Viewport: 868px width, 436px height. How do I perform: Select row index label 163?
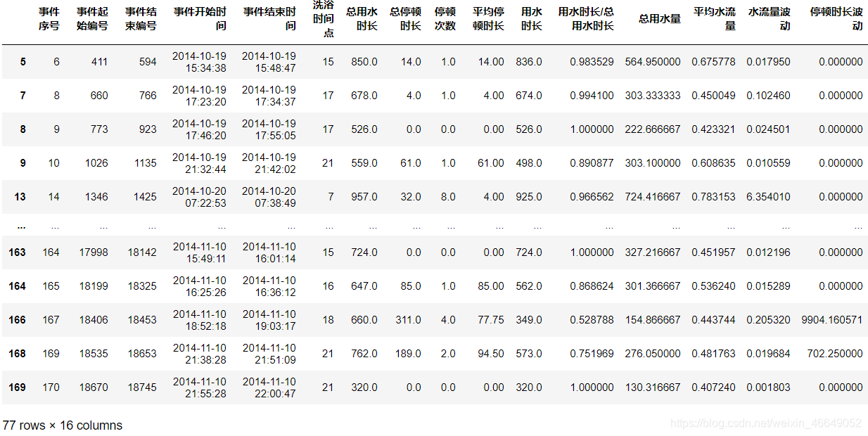point(17,252)
